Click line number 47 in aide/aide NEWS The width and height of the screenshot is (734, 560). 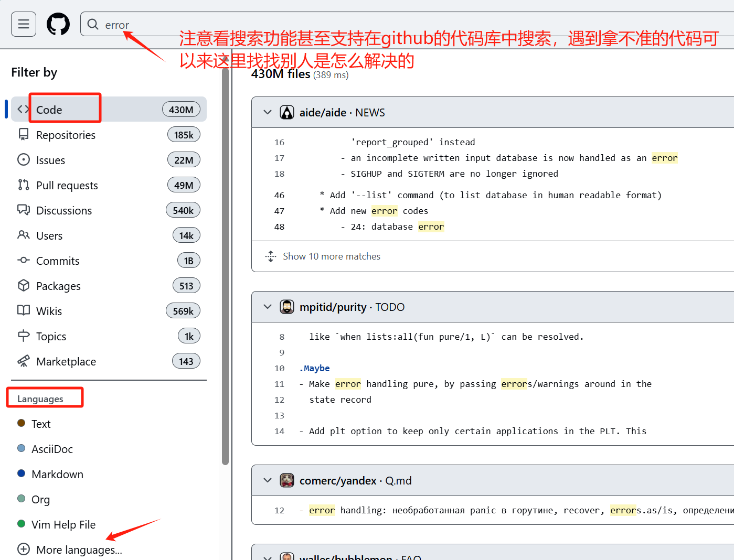[279, 211]
